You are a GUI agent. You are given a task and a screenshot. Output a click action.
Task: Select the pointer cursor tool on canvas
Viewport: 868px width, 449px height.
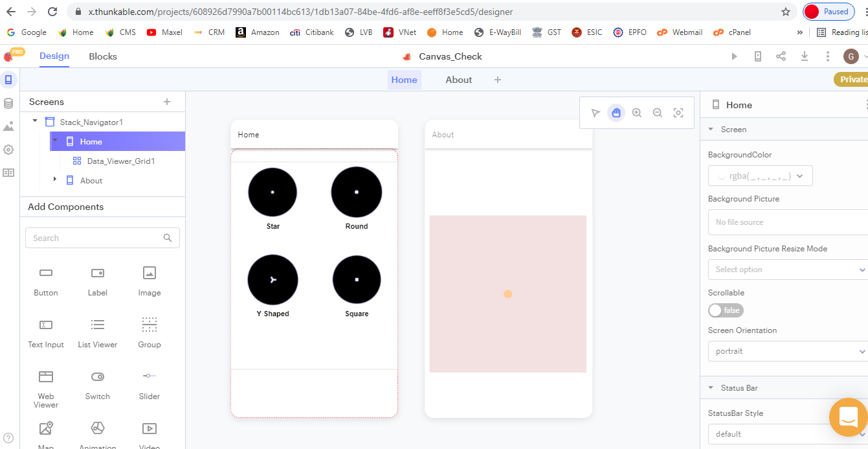[595, 113]
